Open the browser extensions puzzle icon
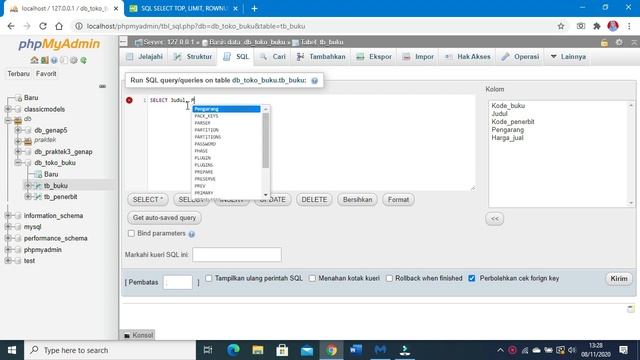 coord(597,26)
